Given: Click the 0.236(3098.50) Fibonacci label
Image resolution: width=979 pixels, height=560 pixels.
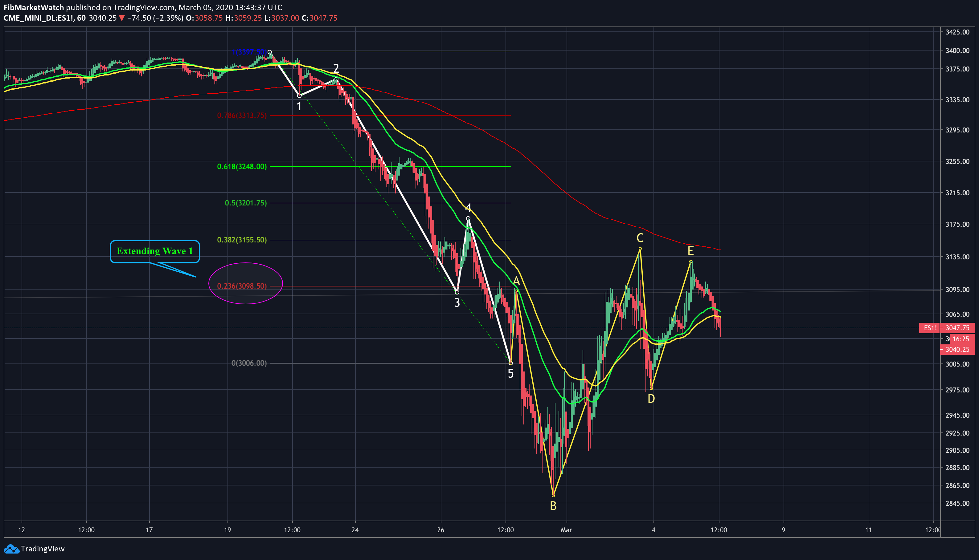Looking at the screenshot, I should pyautogui.click(x=242, y=286).
